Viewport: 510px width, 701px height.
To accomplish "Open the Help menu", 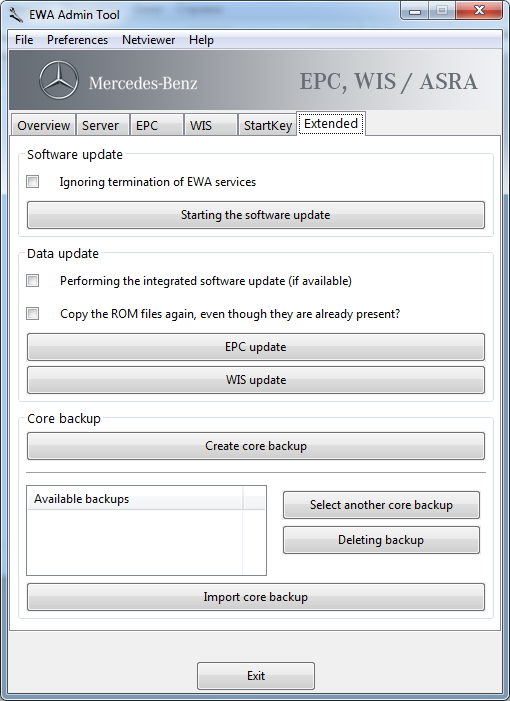I will [x=201, y=40].
